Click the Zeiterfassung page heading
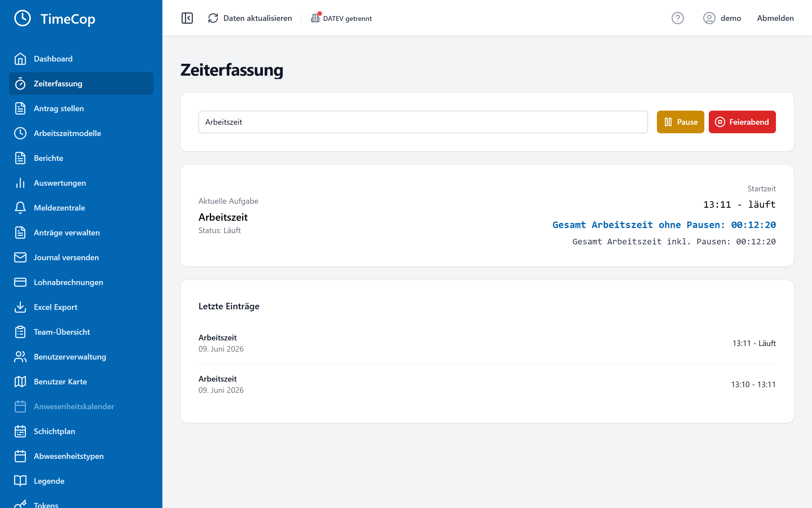The image size is (812, 508). pos(232,70)
